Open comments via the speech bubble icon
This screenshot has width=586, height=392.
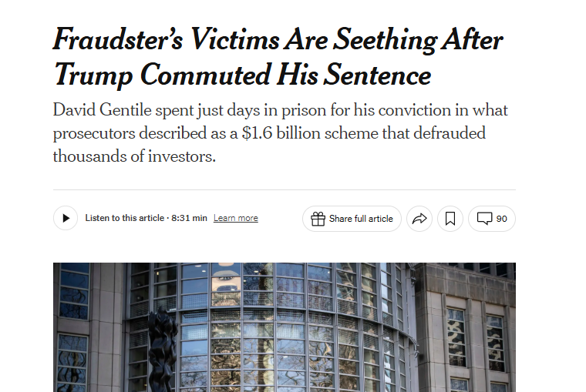[484, 219]
